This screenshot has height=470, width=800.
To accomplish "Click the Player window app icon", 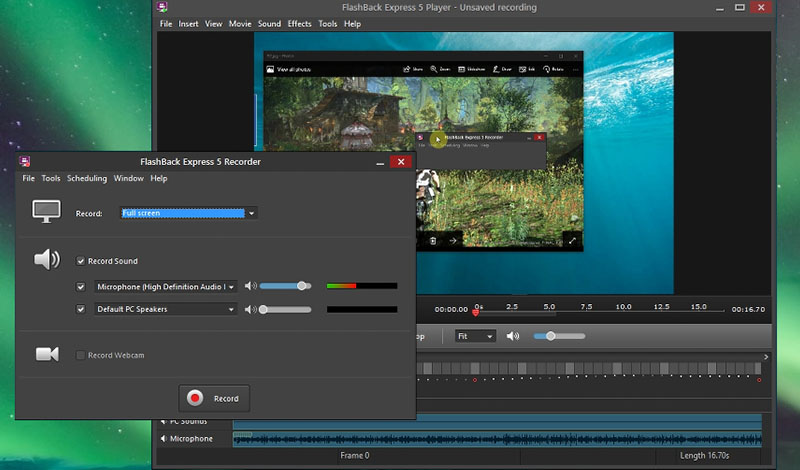I will 162,7.
